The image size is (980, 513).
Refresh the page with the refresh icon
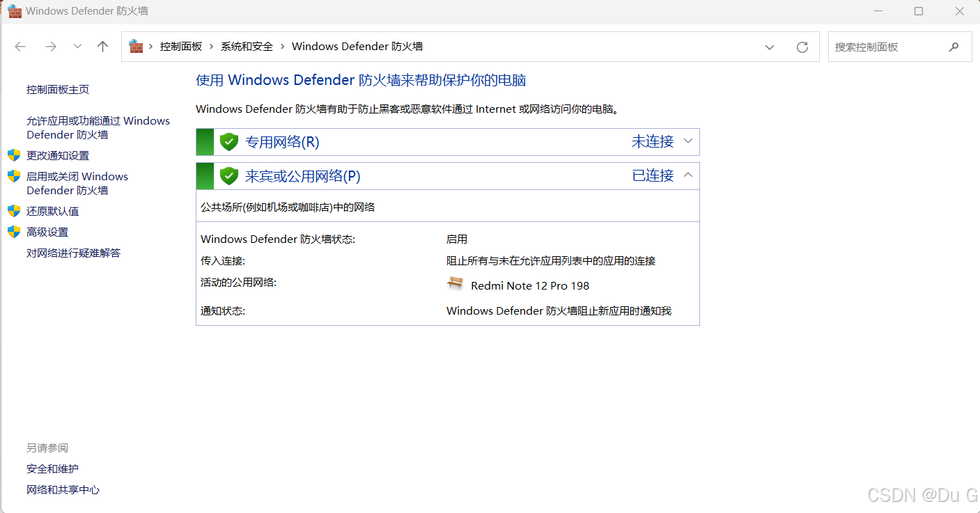pyautogui.click(x=802, y=47)
